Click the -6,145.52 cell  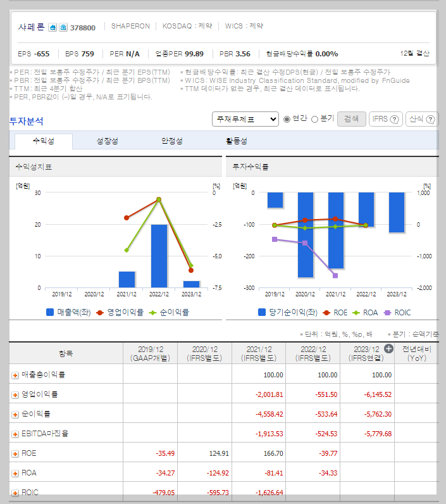pos(378,394)
